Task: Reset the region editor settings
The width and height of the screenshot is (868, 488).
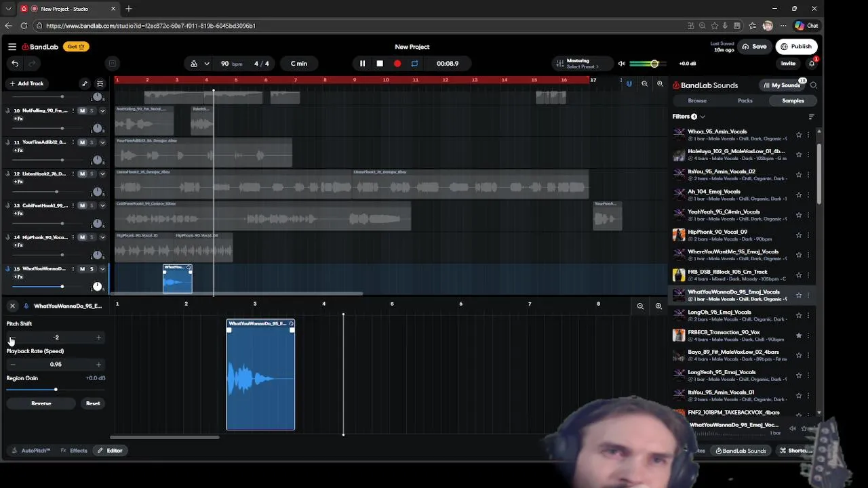Action: click(93, 403)
